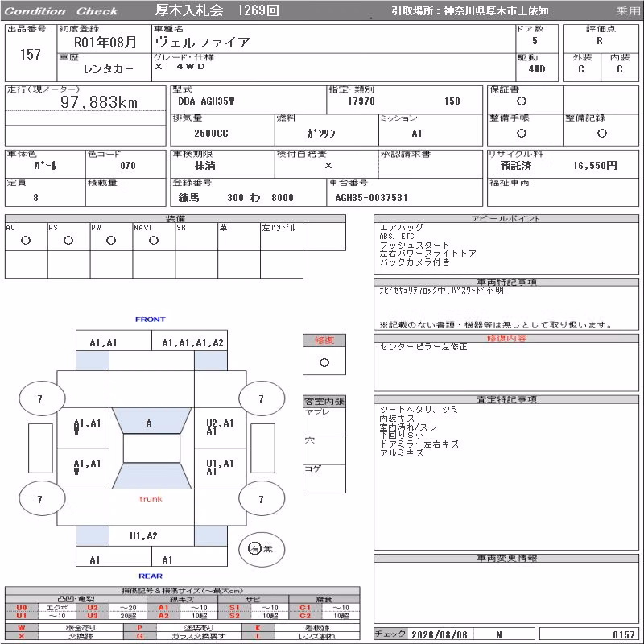
Task: Select the note ドアミラー左右キズ
Action: tap(419, 444)
